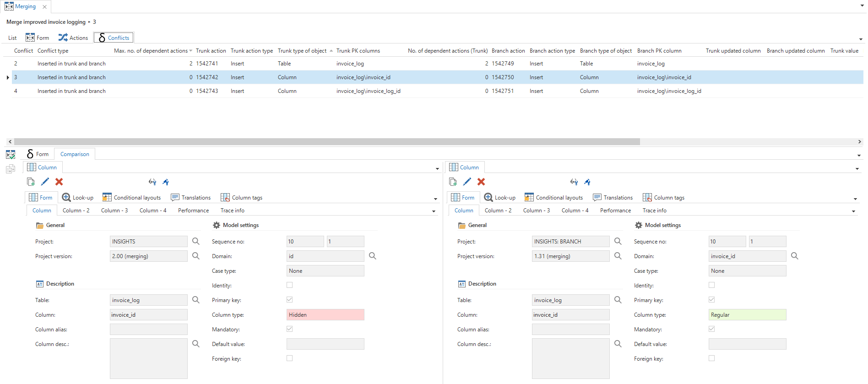Click the red X delete icon in right panel
This screenshot has width=868, height=384.
(481, 182)
